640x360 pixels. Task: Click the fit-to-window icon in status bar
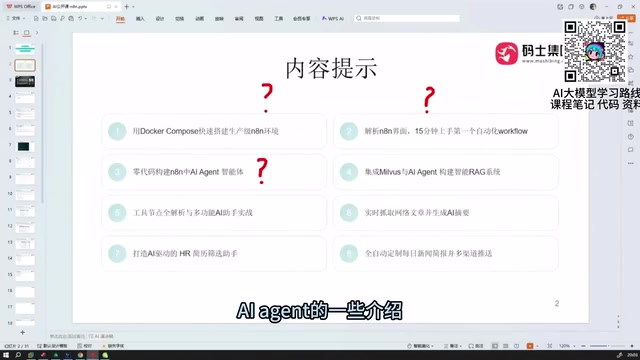point(549,346)
